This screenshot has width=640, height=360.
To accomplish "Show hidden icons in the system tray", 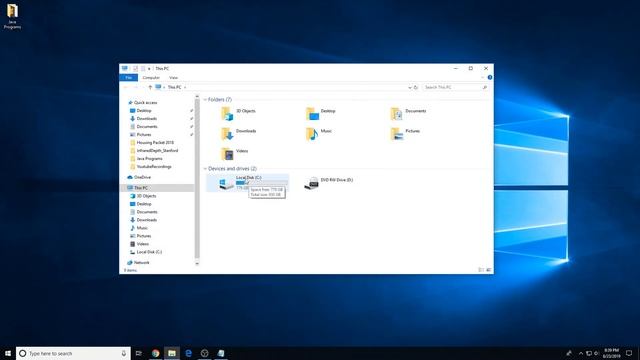I will click(x=580, y=353).
